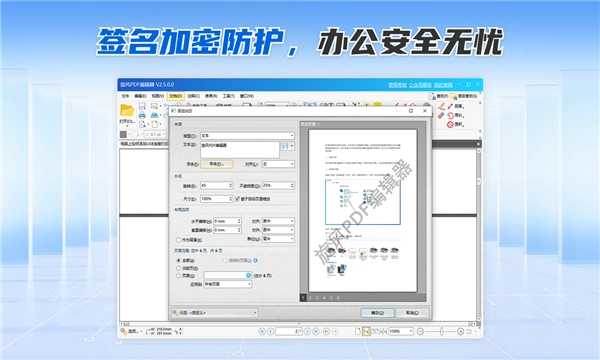Toggle the scale relative to page checkbox
The width and height of the screenshot is (600, 360).
tap(237, 199)
